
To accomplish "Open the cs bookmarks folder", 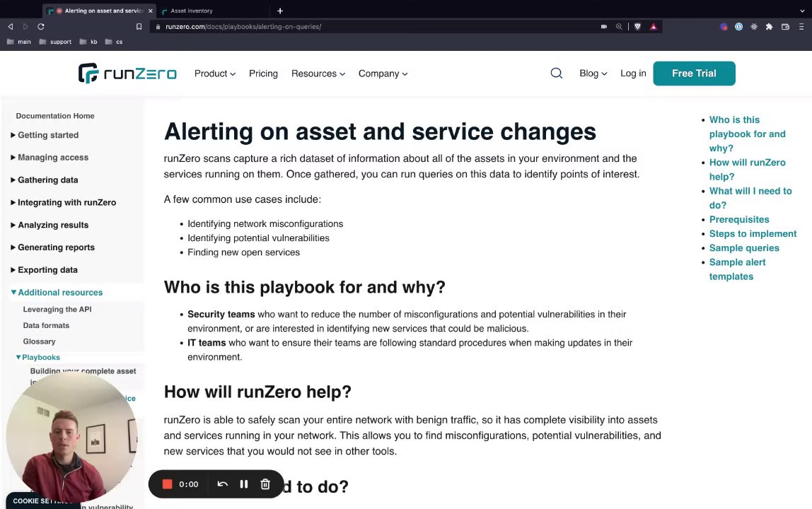I will coord(114,42).
